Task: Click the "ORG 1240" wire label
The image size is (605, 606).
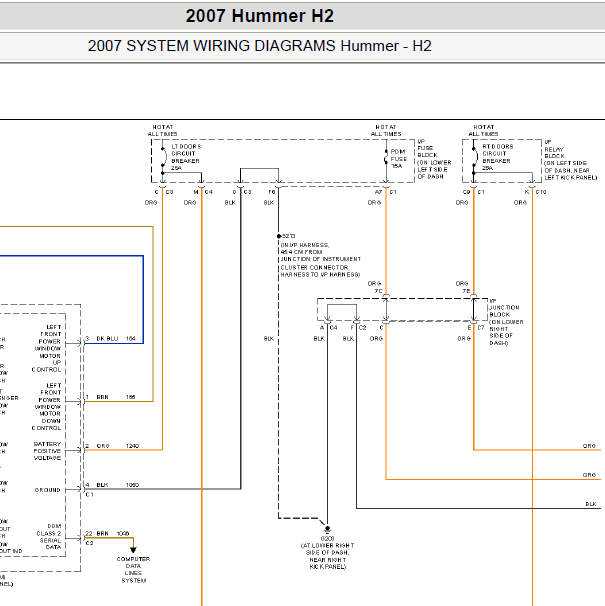Action: (118, 446)
